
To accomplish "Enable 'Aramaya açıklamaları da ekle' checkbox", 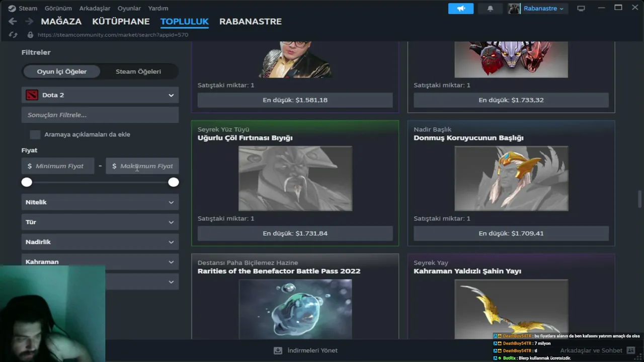I will coord(35,134).
